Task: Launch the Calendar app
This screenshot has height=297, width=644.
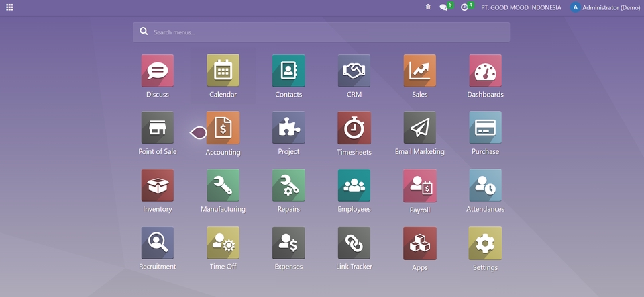Action: [x=223, y=71]
